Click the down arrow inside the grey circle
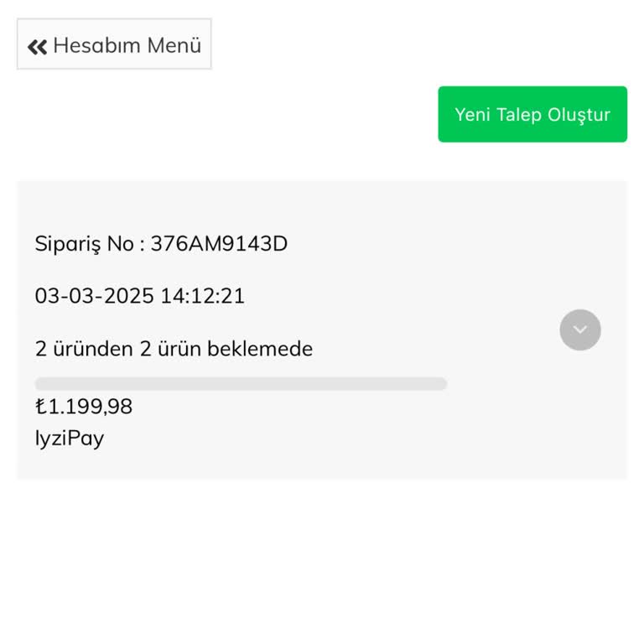This screenshot has height=644, width=644. 580,330
